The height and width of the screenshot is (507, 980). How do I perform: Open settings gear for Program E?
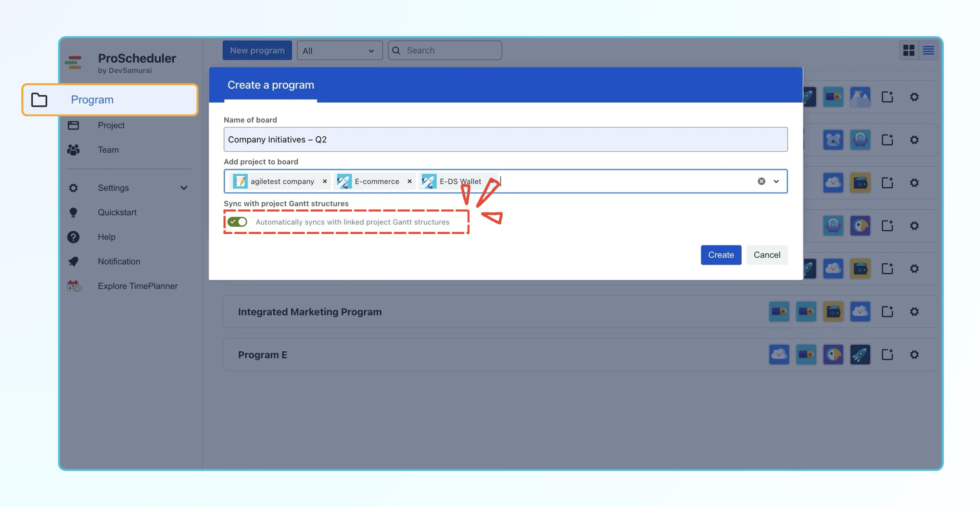point(914,354)
